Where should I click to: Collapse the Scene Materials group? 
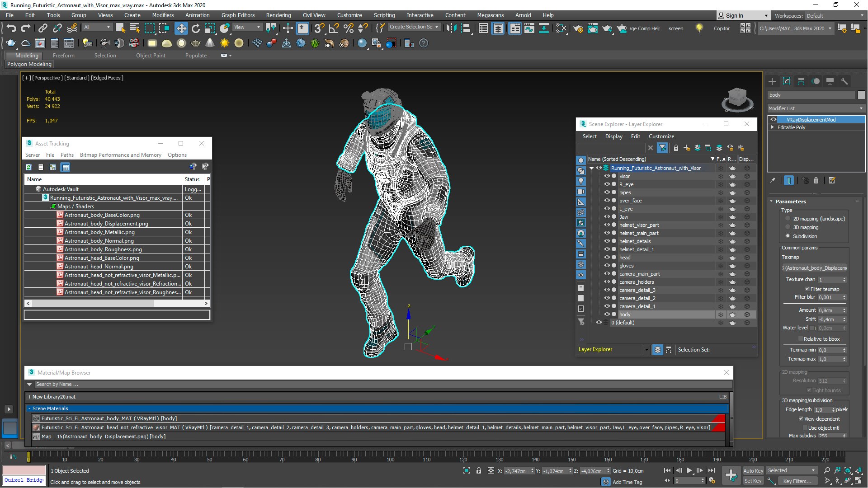tap(29, 408)
